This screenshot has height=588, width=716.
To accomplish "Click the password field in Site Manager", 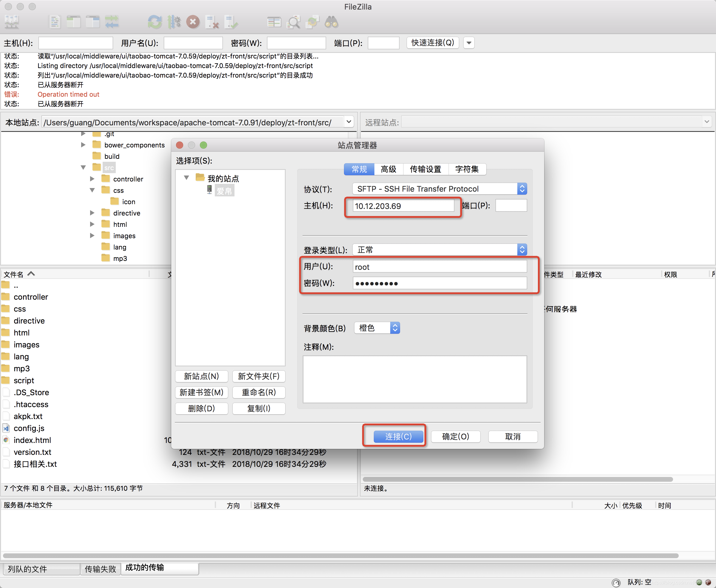I will (x=440, y=283).
